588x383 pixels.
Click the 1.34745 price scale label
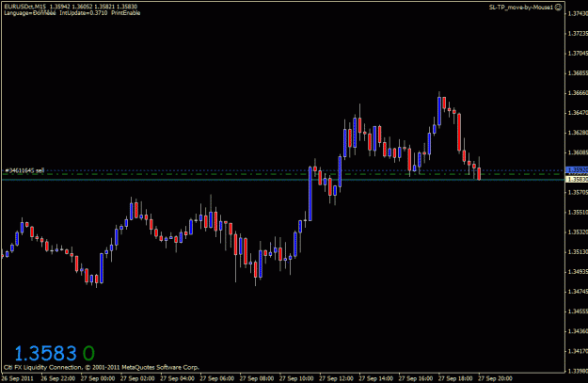coord(578,292)
